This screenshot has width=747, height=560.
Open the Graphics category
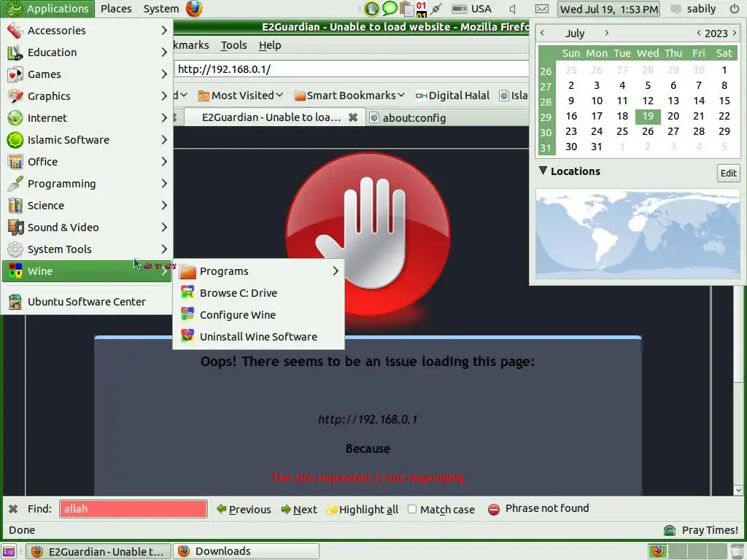[x=87, y=96]
